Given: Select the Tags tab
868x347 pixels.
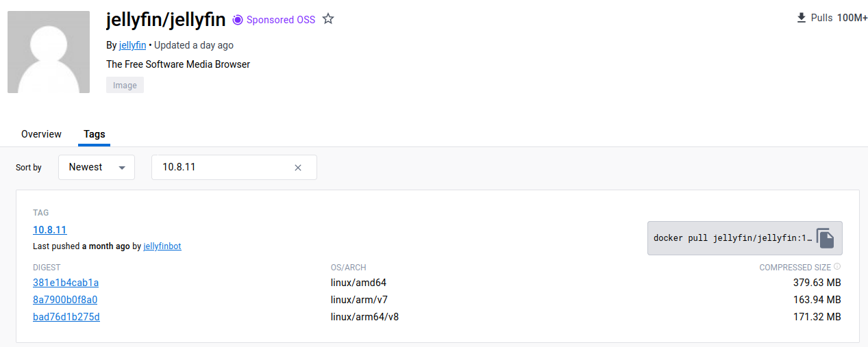Looking at the screenshot, I should coord(95,134).
